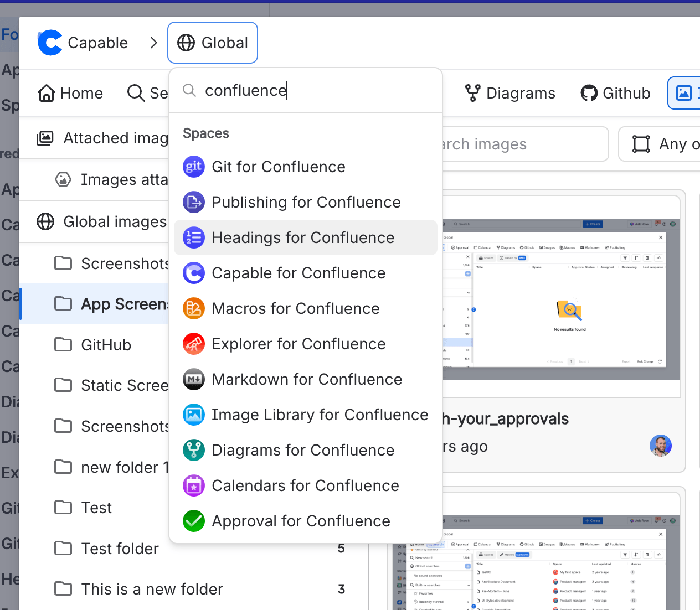
Task: Open the GitHub folder
Action: [106, 345]
